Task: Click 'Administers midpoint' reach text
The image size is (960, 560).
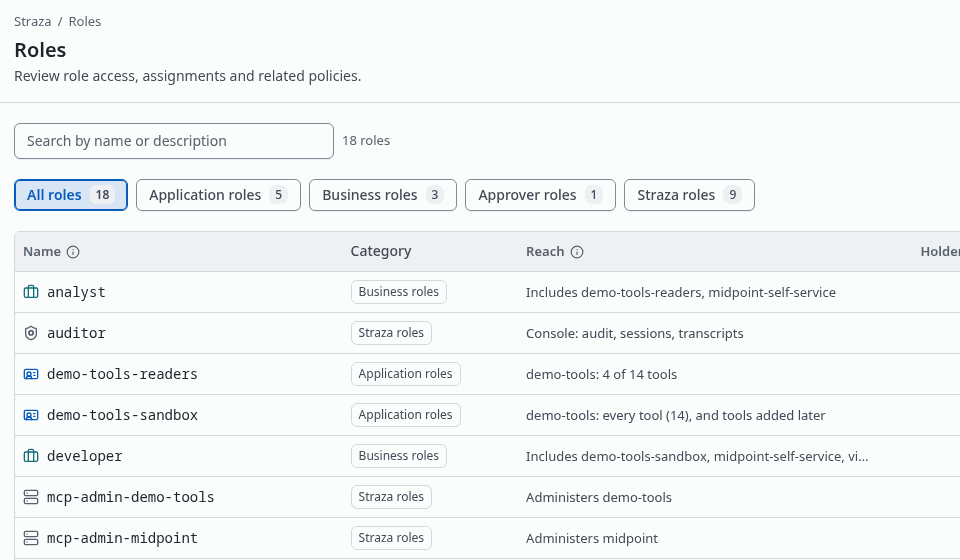Action: 591,539
